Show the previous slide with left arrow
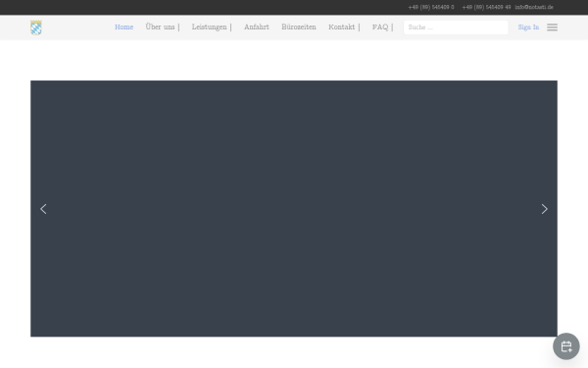Screen dimensions: 588x368 43,209
